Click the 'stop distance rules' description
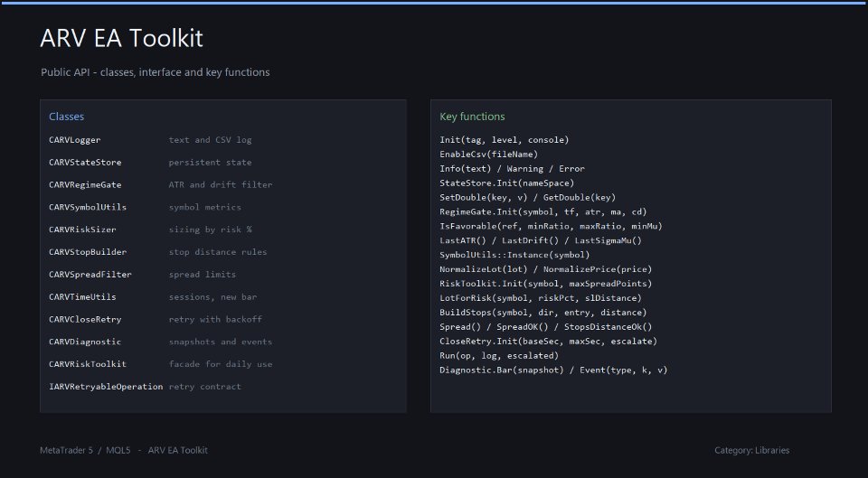Screen dimensions: 868x478 [218, 252]
